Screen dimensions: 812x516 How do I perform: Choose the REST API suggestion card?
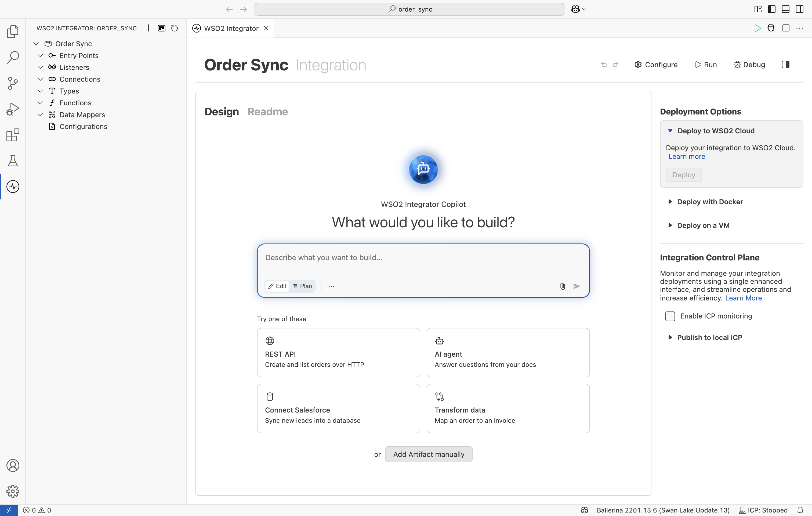(x=338, y=352)
